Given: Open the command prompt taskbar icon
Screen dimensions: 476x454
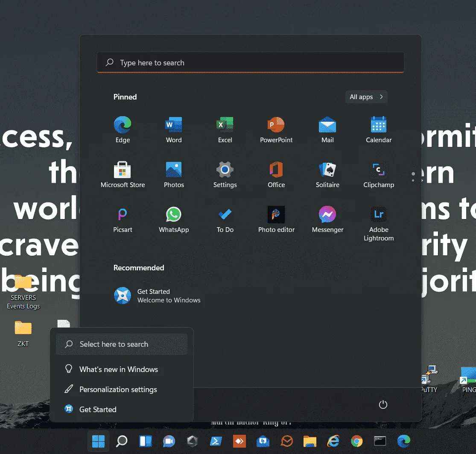Looking at the screenshot, I should pos(380,441).
